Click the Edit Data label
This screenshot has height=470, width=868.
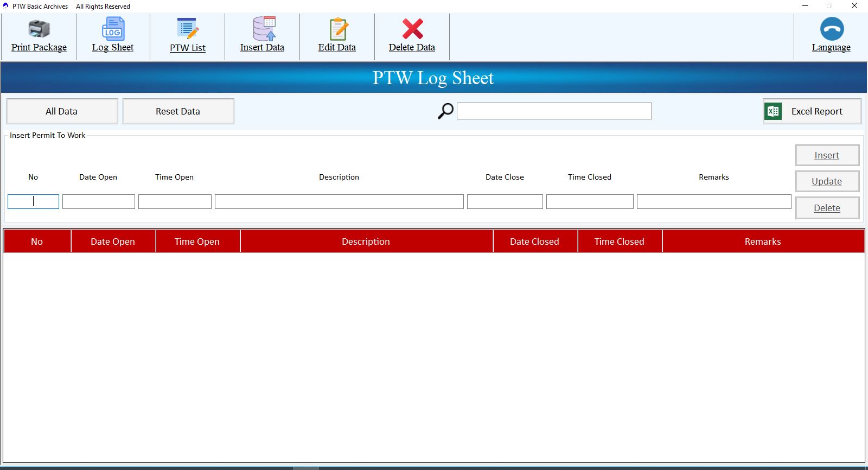click(x=337, y=47)
